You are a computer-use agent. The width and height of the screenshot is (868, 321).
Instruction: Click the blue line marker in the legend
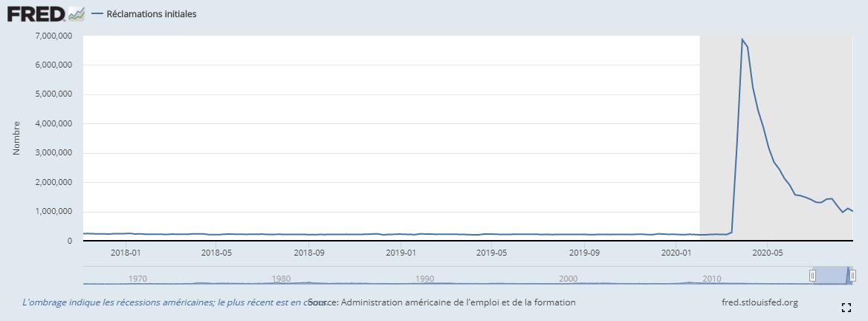(x=97, y=14)
